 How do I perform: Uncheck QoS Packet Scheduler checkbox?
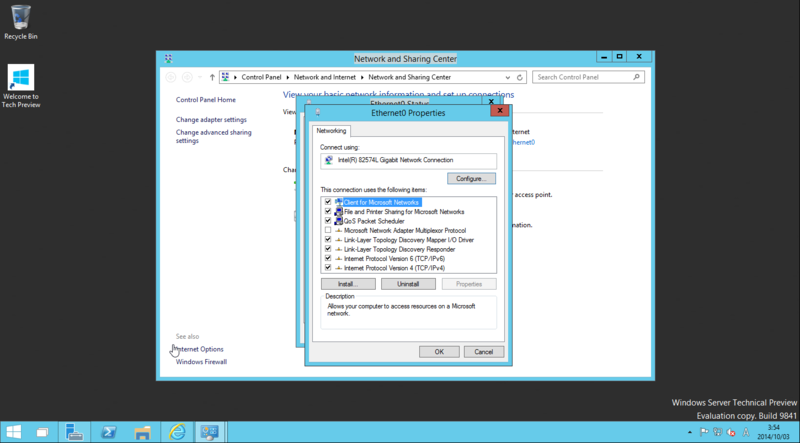pyautogui.click(x=328, y=220)
